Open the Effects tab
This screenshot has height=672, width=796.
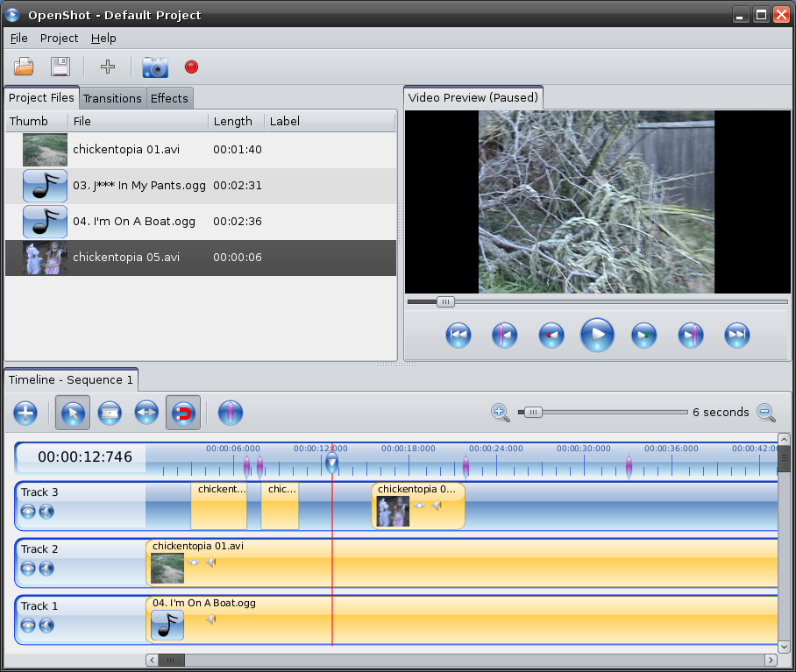(169, 98)
